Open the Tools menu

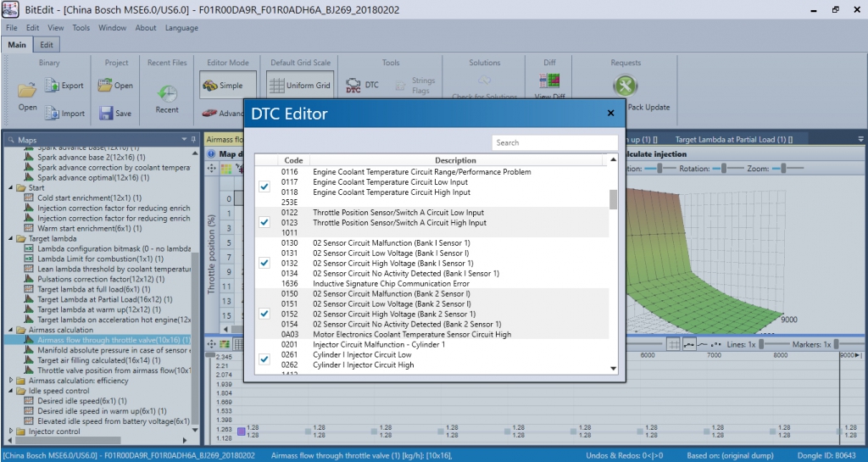(81, 28)
